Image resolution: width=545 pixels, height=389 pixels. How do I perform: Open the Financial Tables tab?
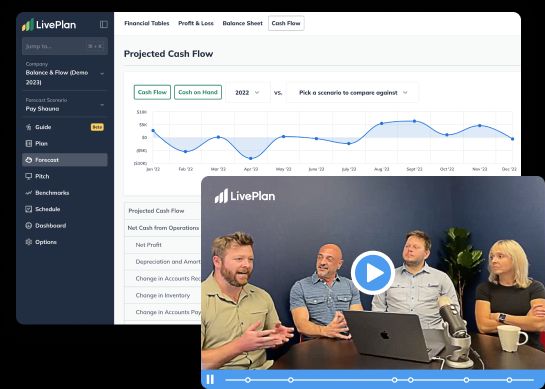pyautogui.click(x=147, y=23)
